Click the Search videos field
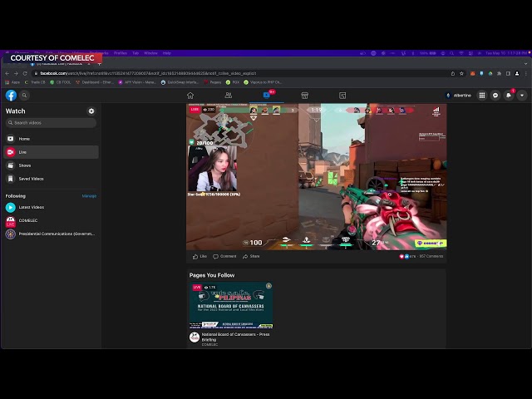 tap(51, 123)
